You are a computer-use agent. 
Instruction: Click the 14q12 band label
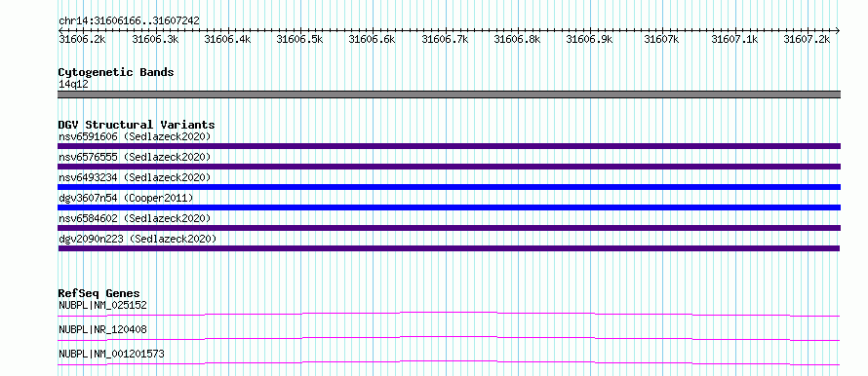73,85
